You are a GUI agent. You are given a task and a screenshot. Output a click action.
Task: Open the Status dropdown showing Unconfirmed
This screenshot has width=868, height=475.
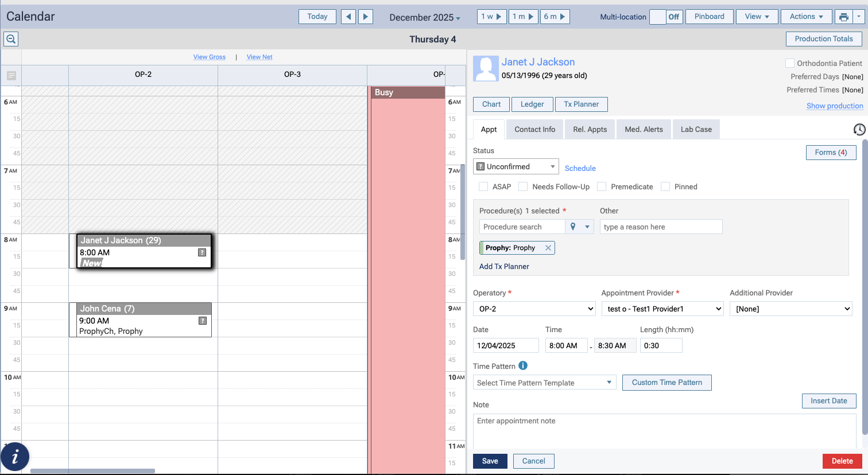[516, 167]
